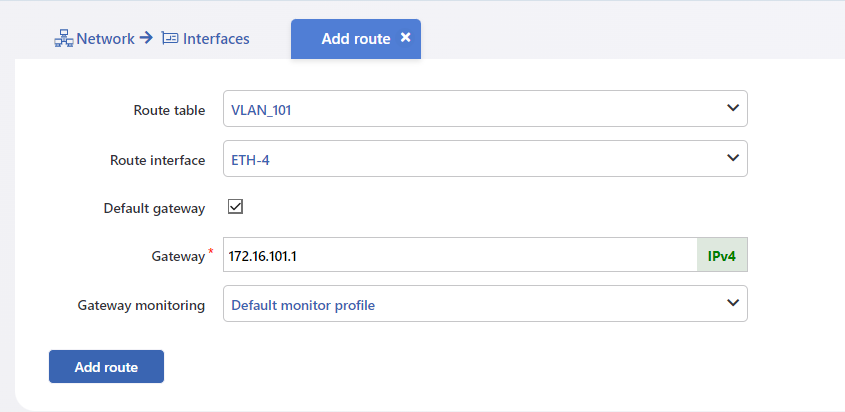Click the Add route submit button
Viewport: 845px width, 412px height.
click(x=106, y=367)
